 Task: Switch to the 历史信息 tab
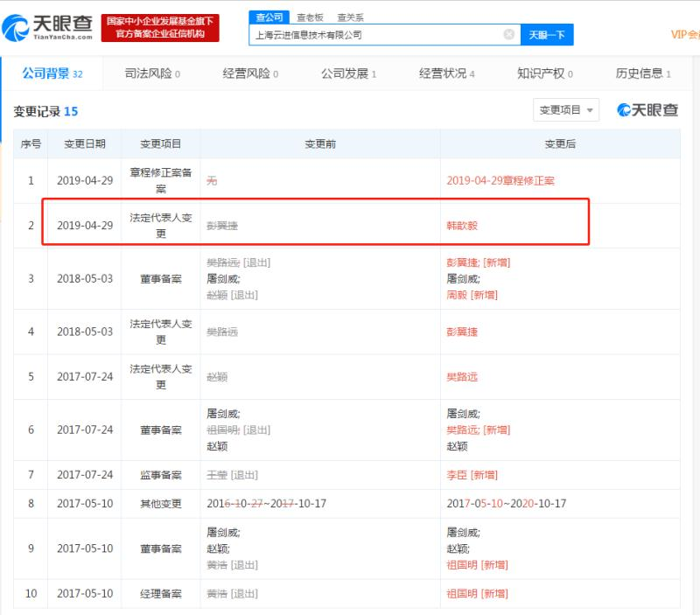[x=642, y=73]
